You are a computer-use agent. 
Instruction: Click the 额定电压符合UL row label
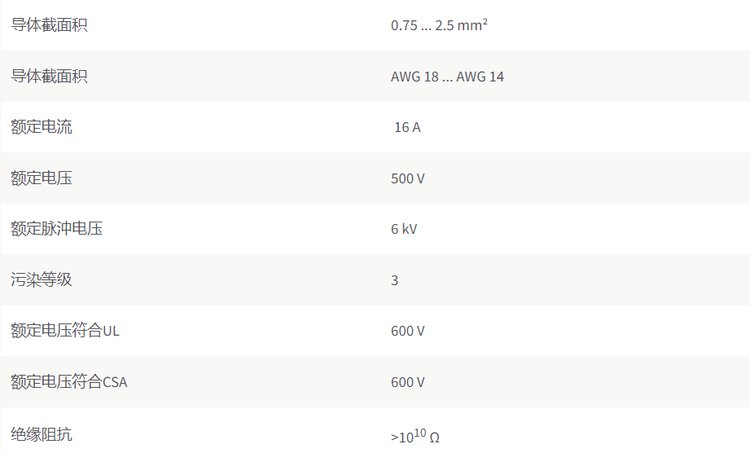(65, 331)
